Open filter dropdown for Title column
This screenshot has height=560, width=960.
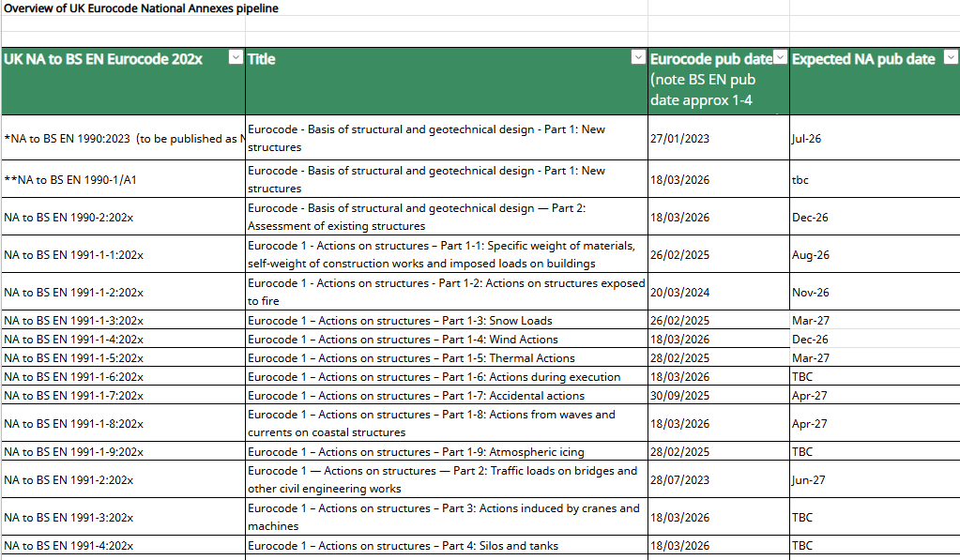pyautogui.click(x=638, y=57)
